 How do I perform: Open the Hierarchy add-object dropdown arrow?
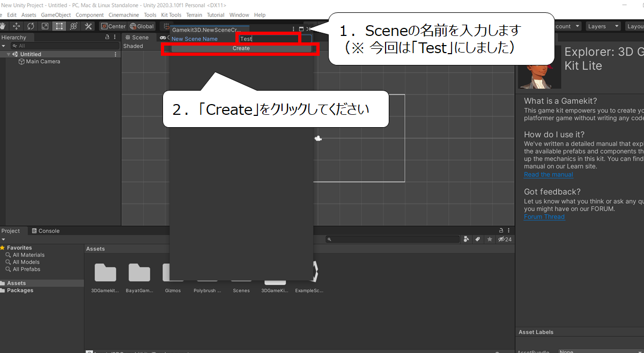pos(4,46)
